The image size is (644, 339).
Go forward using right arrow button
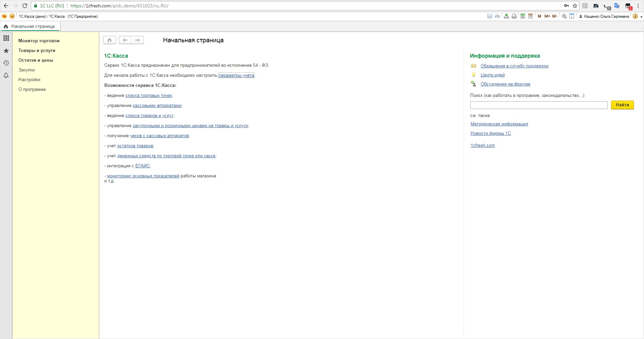click(x=138, y=40)
